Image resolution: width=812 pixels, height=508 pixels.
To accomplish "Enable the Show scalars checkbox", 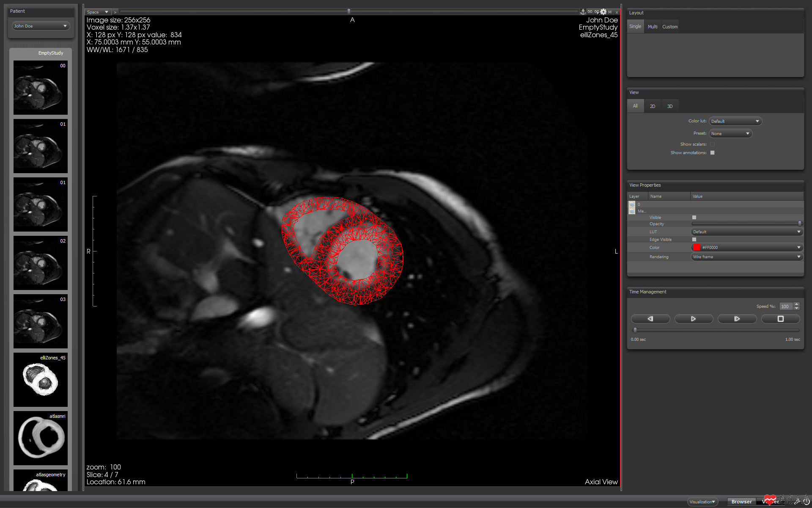I will 712,144.
